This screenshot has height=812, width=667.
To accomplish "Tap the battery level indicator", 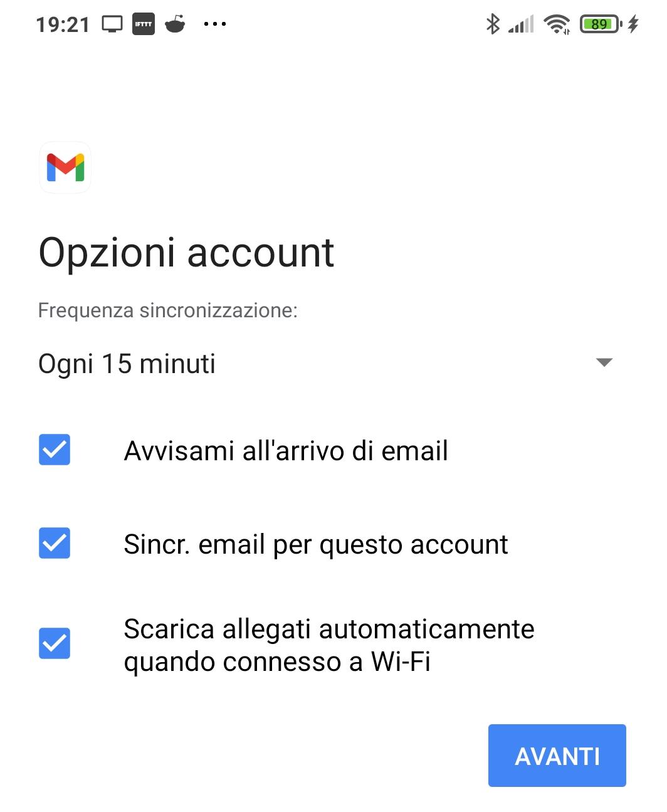I will [600, 24].
